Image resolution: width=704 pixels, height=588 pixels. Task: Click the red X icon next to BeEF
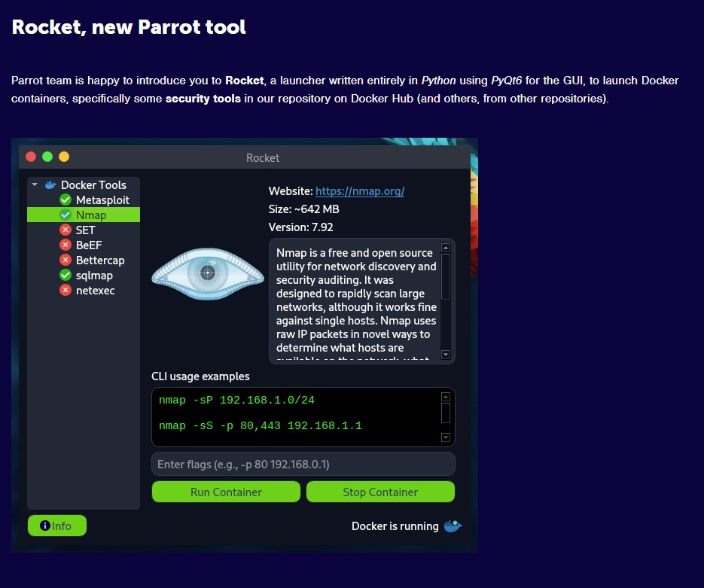coord(66,245)
